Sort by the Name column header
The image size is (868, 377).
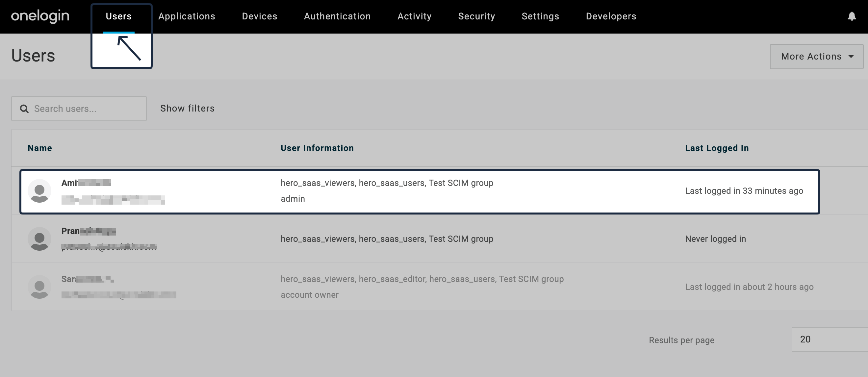click(x=39, y=148)
